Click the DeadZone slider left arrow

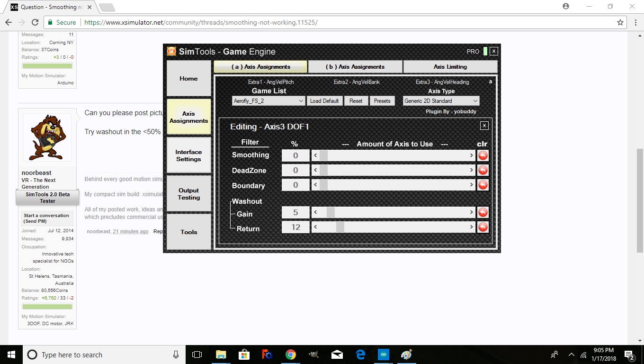pos(315,170)
